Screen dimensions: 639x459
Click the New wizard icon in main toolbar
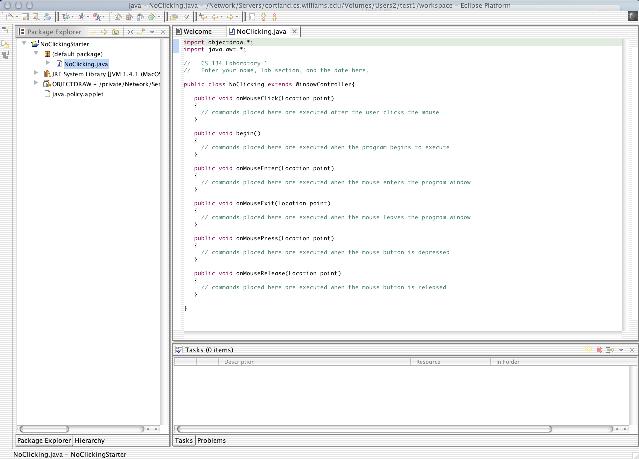[9, 17]
